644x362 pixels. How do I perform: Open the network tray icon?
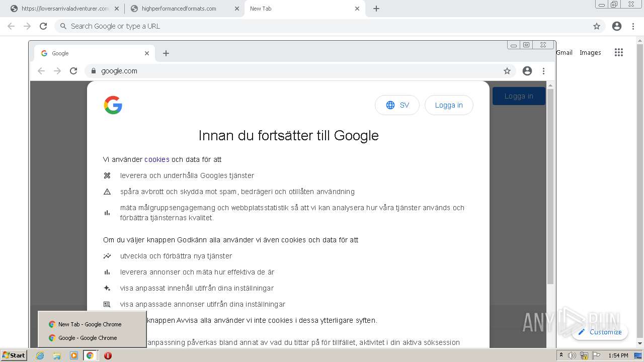pos(584,355)
